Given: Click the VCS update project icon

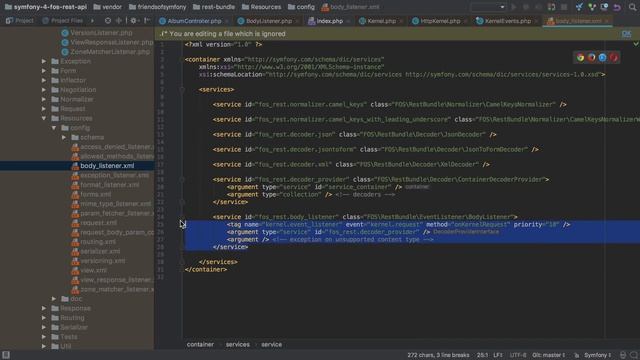Looking at the screenshot, I should pyautogui.click(x=579, y=7).
